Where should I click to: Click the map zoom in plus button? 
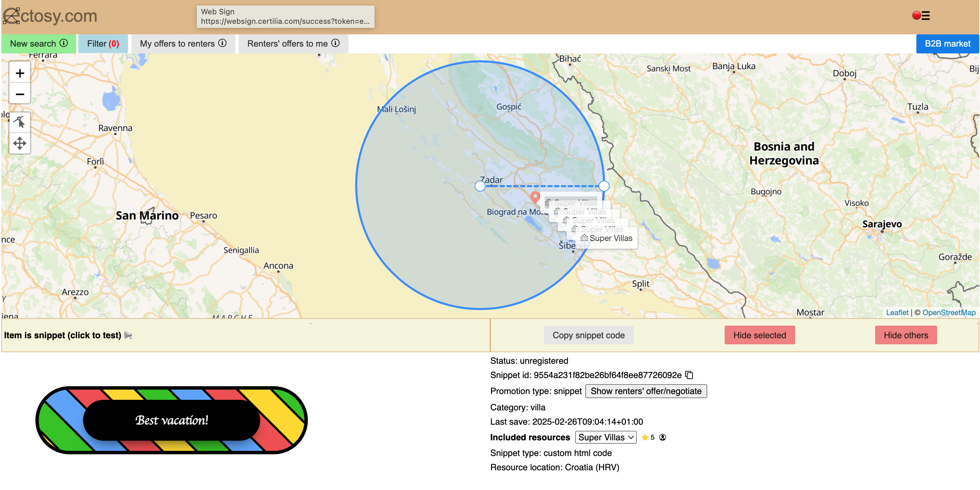(20, 73)
